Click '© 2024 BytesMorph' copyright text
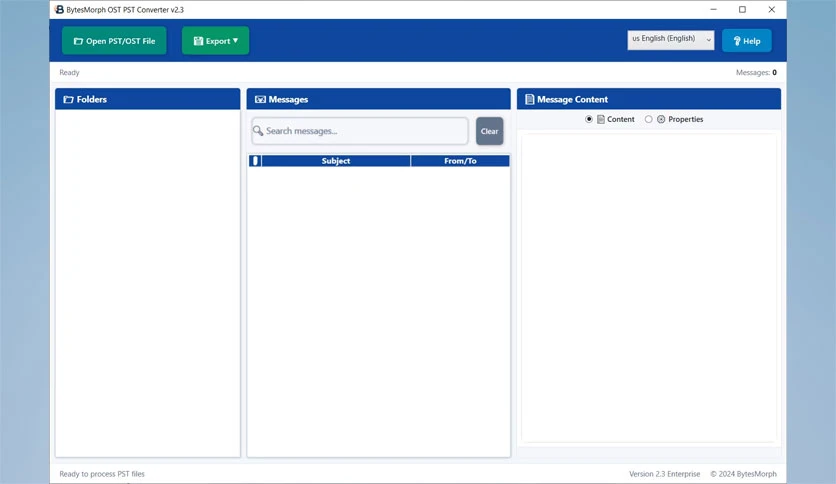836x484 pixels. click(743, 474)
